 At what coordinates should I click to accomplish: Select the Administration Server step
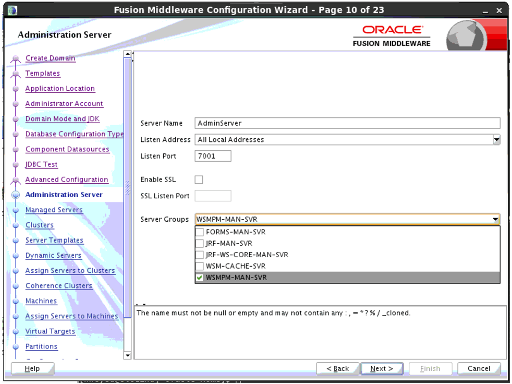64,195
